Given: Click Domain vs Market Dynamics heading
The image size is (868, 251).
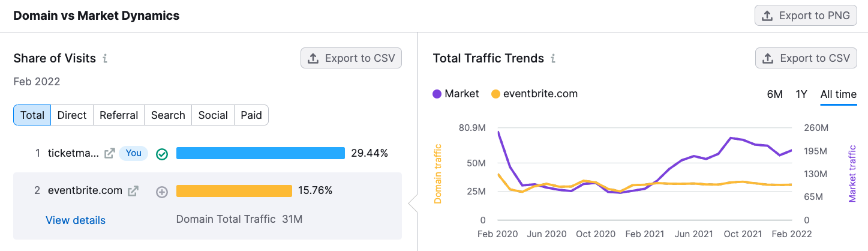Looking at the screenshot, I should point(97,16).
